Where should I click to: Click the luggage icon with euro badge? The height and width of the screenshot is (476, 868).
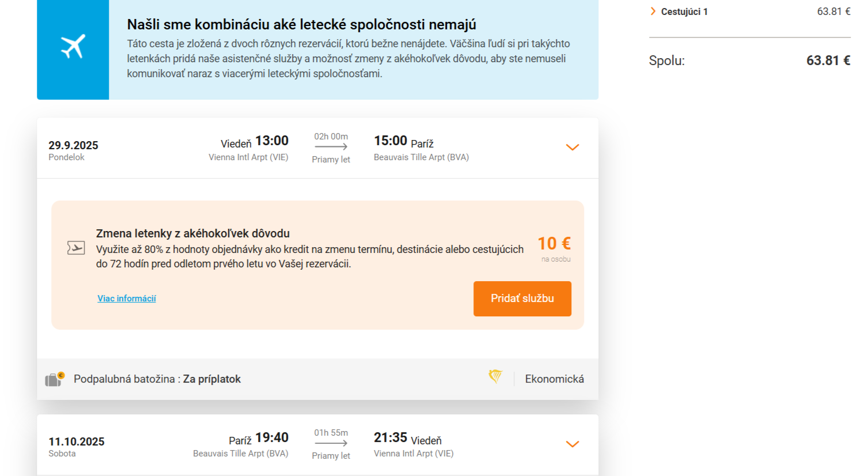pyautogui.click(x=54, y=379)
